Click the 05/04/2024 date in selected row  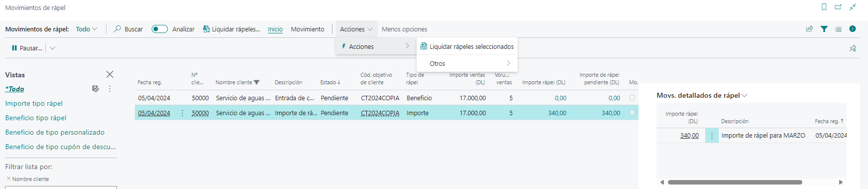pos(154,113)
